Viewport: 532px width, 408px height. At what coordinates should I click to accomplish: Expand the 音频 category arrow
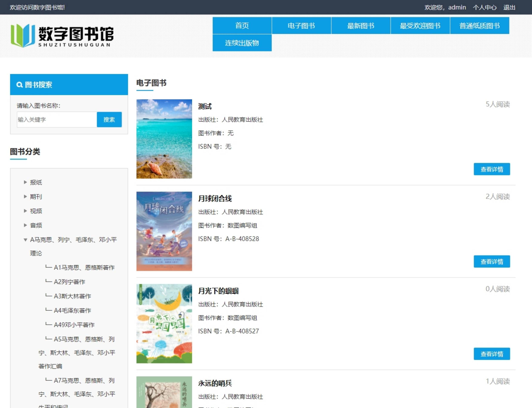(x=25, y=225)
